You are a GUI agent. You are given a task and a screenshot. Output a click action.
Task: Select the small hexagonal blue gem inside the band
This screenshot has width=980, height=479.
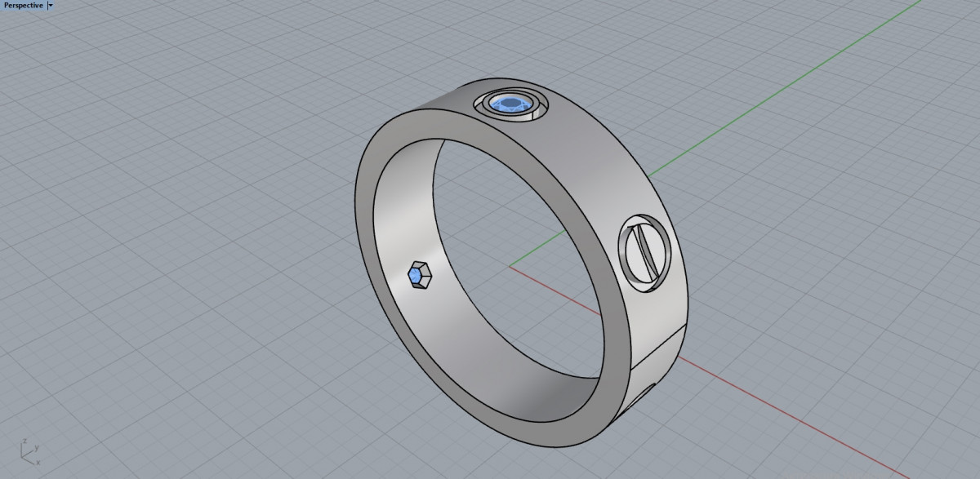(418, 277)
